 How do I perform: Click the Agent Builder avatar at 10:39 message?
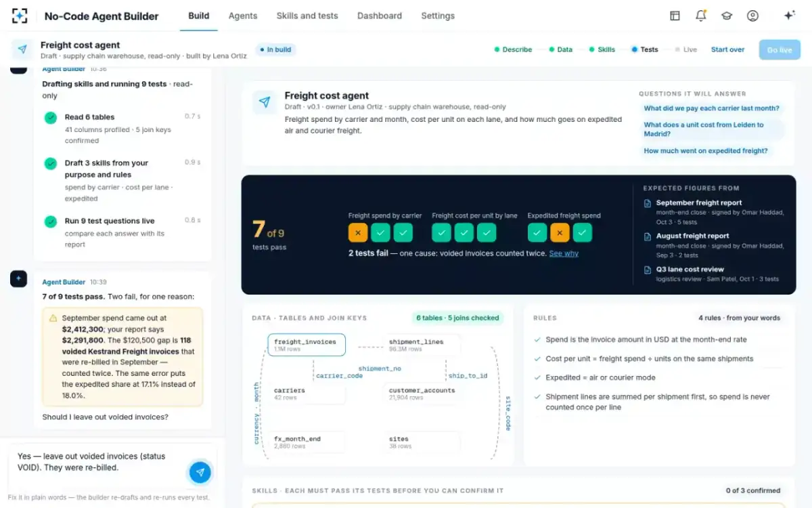pyautogui.click(x=18, y=278)
